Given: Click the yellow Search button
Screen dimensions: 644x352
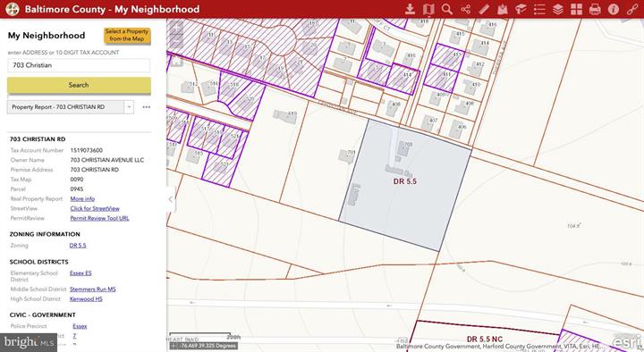Looking at the screenshot, I should [79, 85].
